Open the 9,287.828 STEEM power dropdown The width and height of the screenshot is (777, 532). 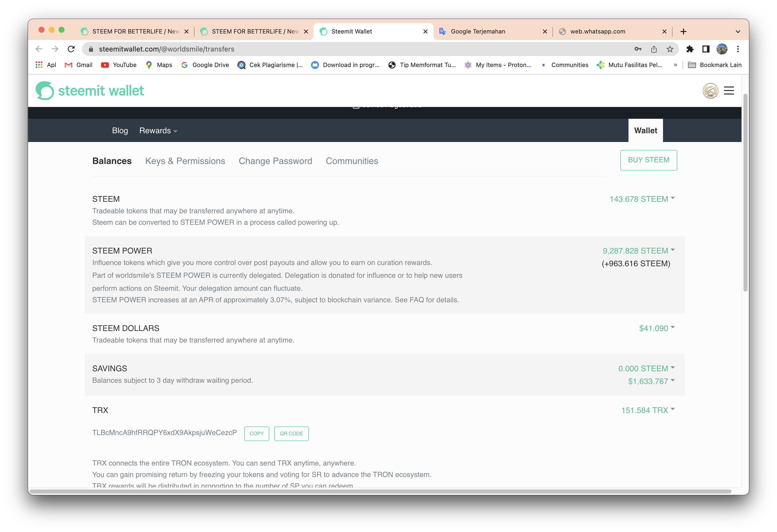[639, 251]
